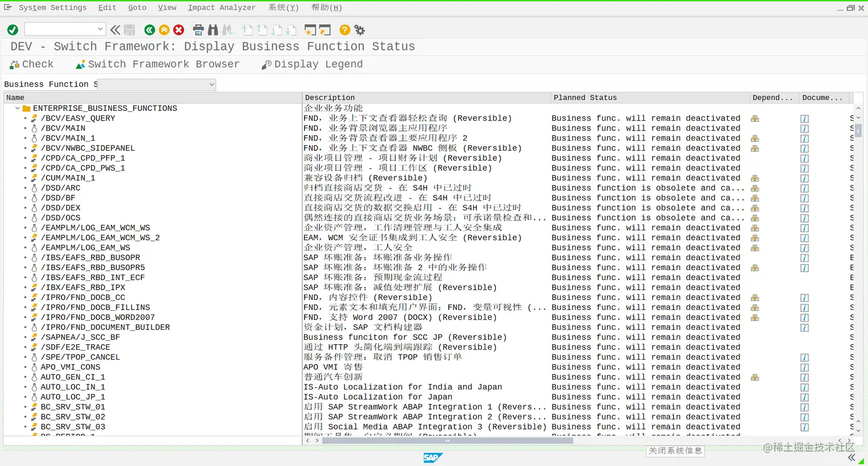Open Customize Local Layout gear icon
Screen dimensions: 868x466
359,30
